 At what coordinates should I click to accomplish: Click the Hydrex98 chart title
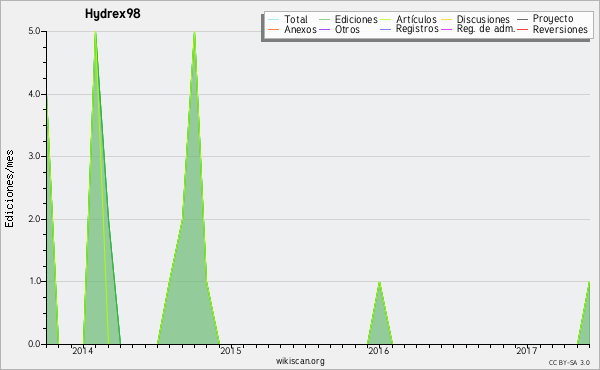click(x=112, y=14)
